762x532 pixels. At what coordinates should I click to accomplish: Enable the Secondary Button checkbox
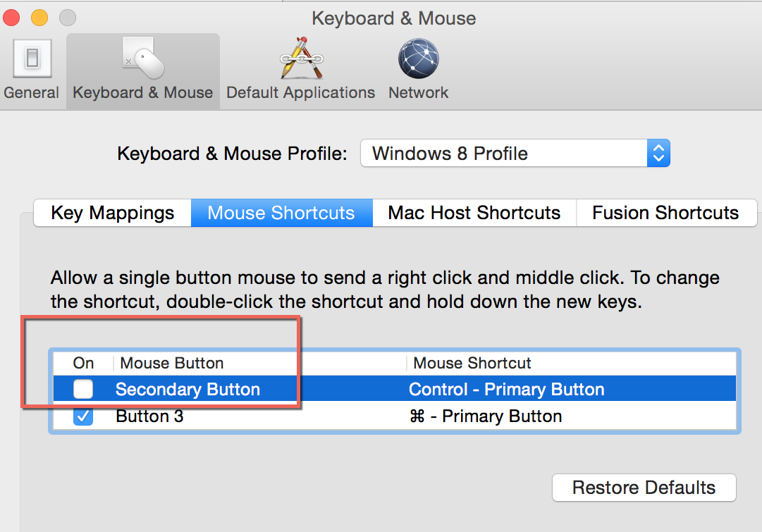point(83,389)
